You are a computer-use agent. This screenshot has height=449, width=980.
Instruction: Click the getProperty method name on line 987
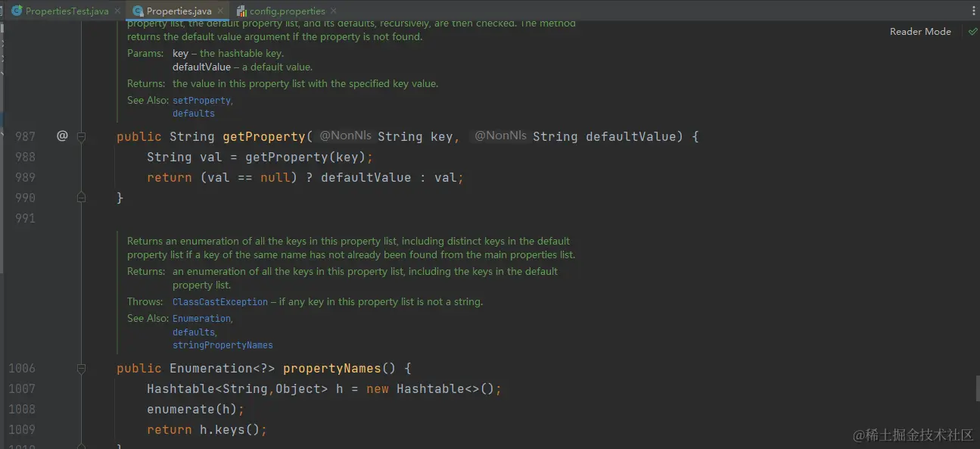click(264, 136)
